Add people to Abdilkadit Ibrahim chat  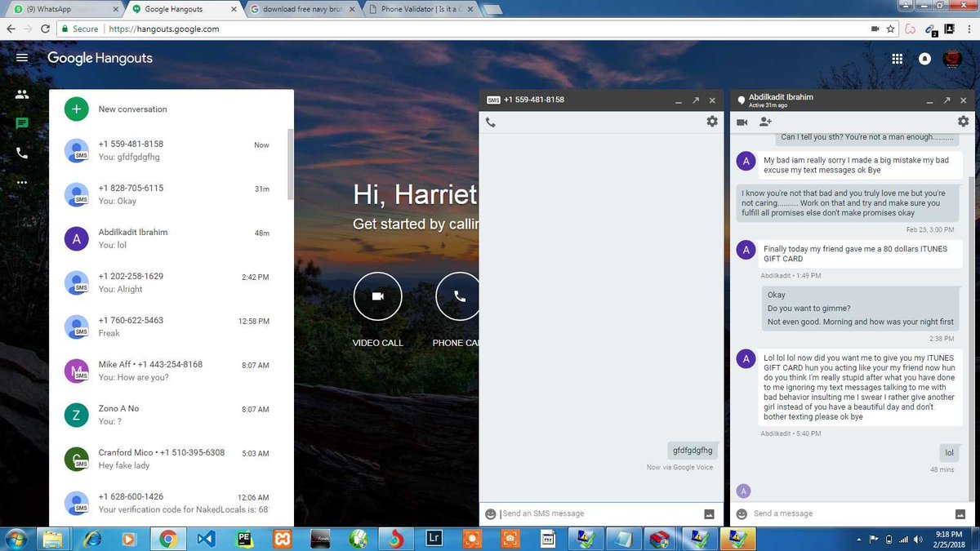[765, 122]
